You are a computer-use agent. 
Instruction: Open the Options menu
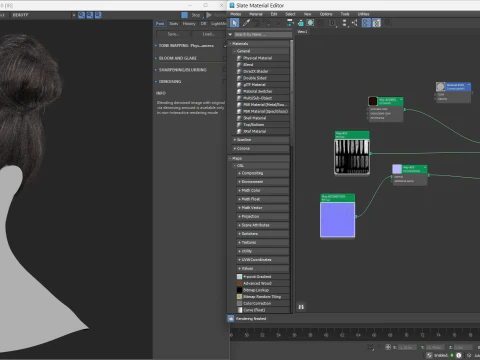point(326,14)
